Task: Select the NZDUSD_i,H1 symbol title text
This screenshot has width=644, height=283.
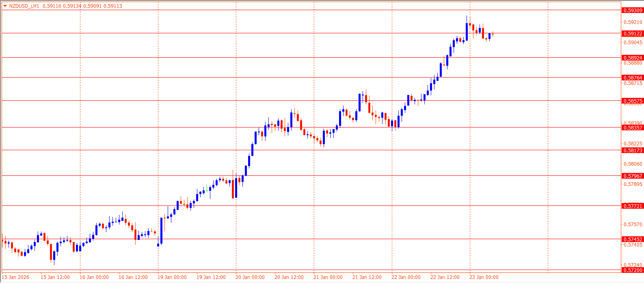Action: [x=24, y=6]
